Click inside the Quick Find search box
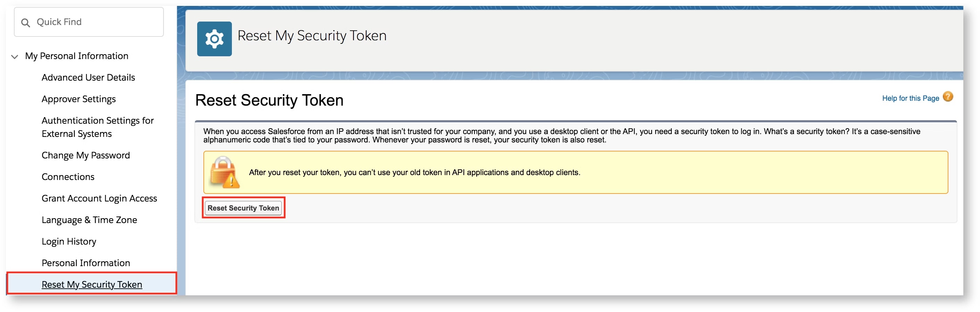The width and height of the screenshot is (980, 312). tap(87, 22)
